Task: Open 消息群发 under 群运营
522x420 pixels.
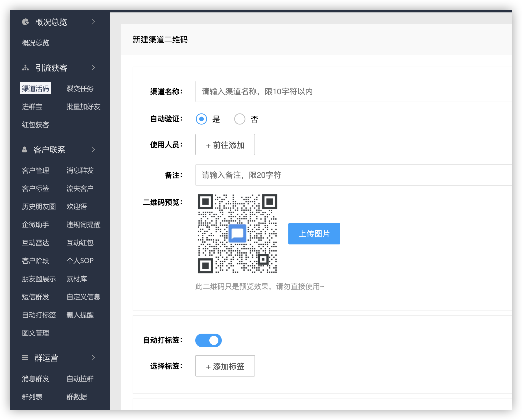Action: coord(36,379)
